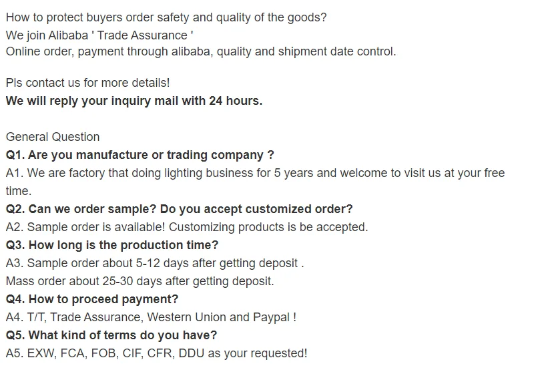Click answer A3 about sample order days
Viewport: 534px width, 392px height.
155,263
